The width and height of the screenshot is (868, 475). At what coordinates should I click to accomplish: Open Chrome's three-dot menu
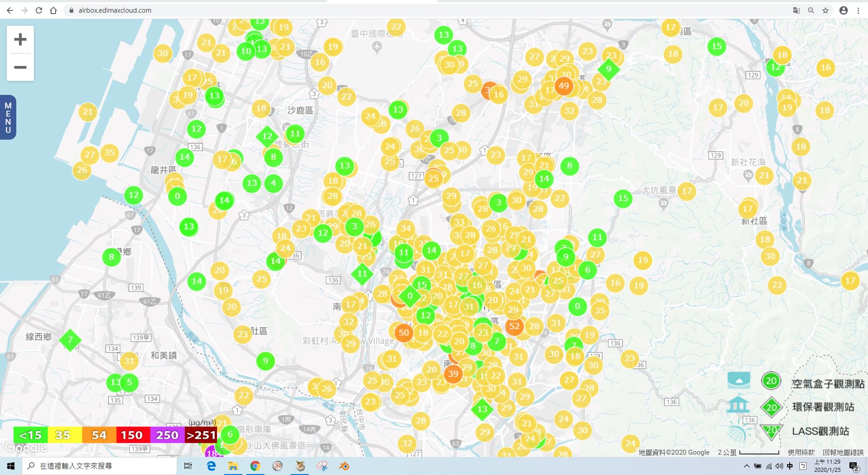pos(858,10)
